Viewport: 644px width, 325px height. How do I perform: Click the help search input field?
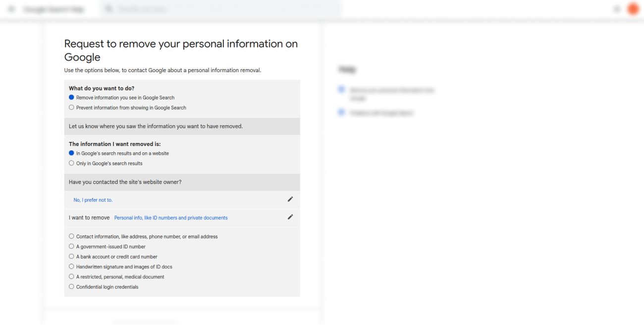[x=223, y=9]
